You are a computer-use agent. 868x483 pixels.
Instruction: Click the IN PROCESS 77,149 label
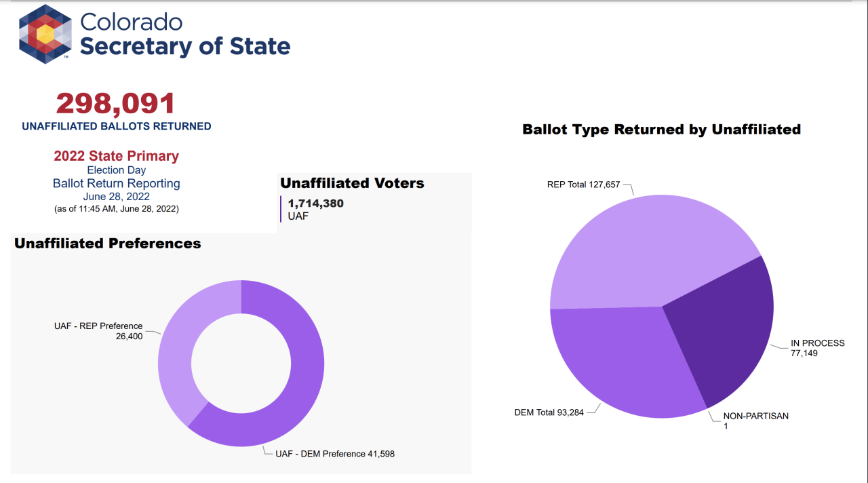pyautogui.click(x=817, y=348)
